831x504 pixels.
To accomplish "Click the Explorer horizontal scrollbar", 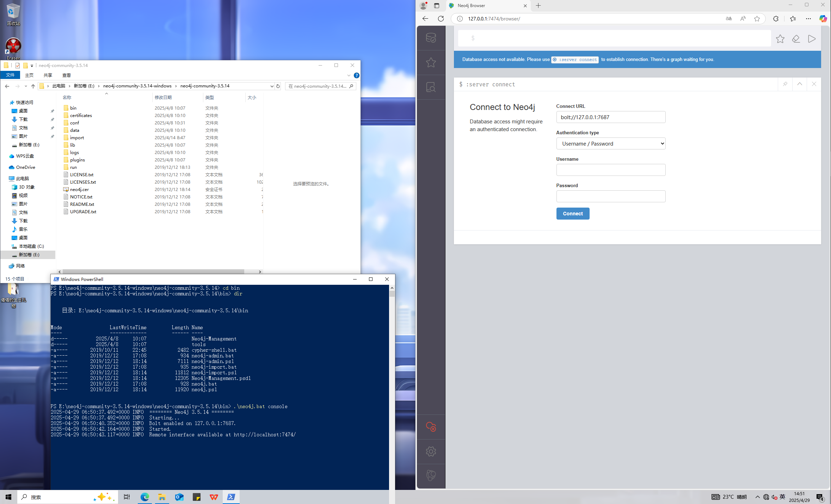I will point(153,272).
